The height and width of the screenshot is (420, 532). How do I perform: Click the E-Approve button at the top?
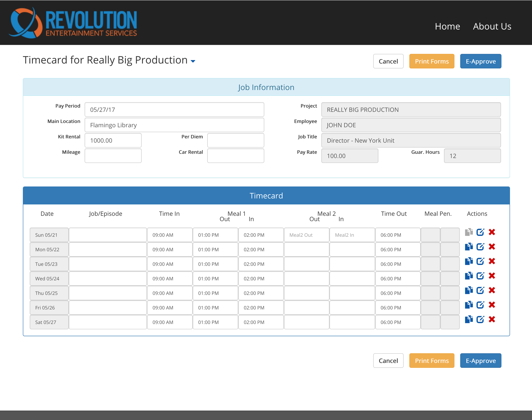pos(481,61)
